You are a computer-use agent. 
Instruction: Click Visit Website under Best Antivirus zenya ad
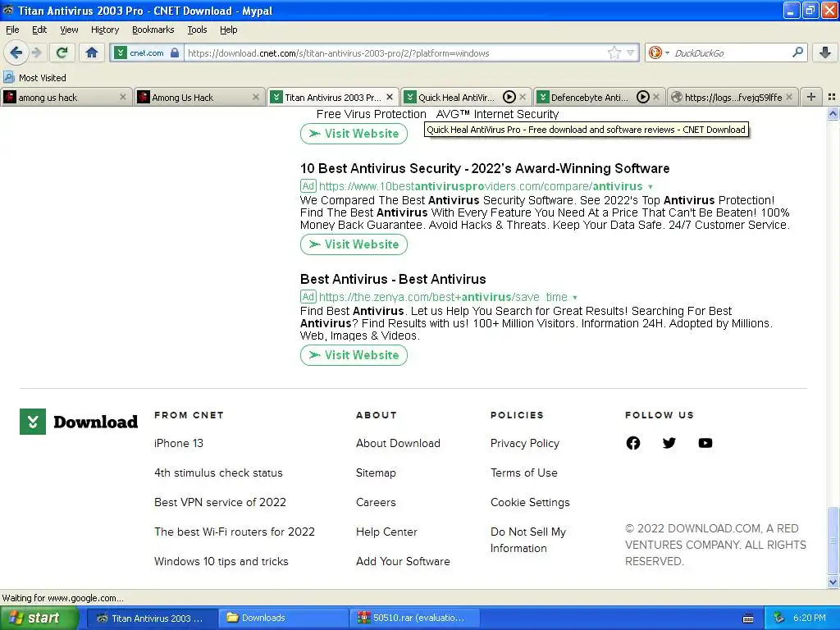354,355
